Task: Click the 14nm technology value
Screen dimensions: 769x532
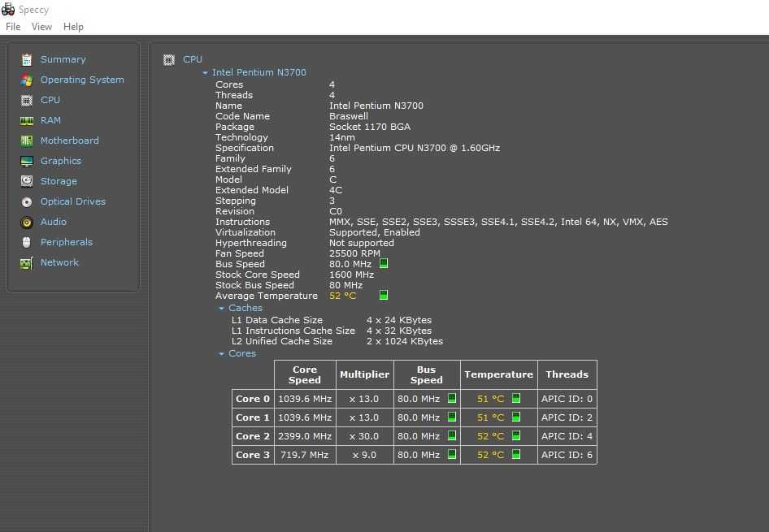Action: [x=342, y=137]
